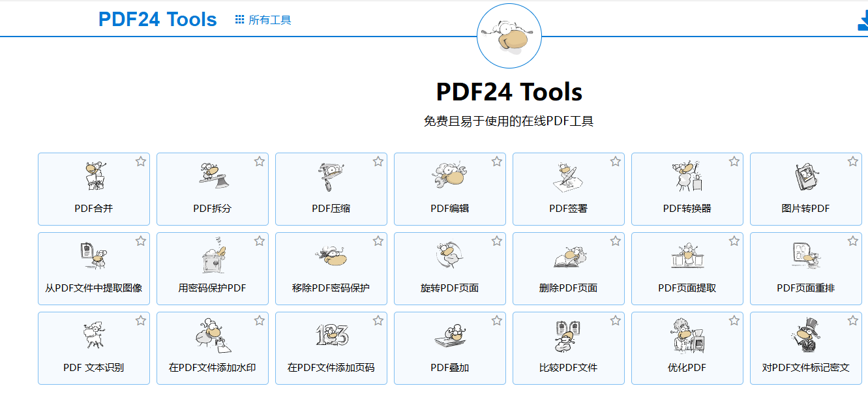Image resolution: width=868 pixels, height=403 pixels.
Task: Open the PDF合并 tool icon
Action: pyautogui.click(x=94, y=176)
